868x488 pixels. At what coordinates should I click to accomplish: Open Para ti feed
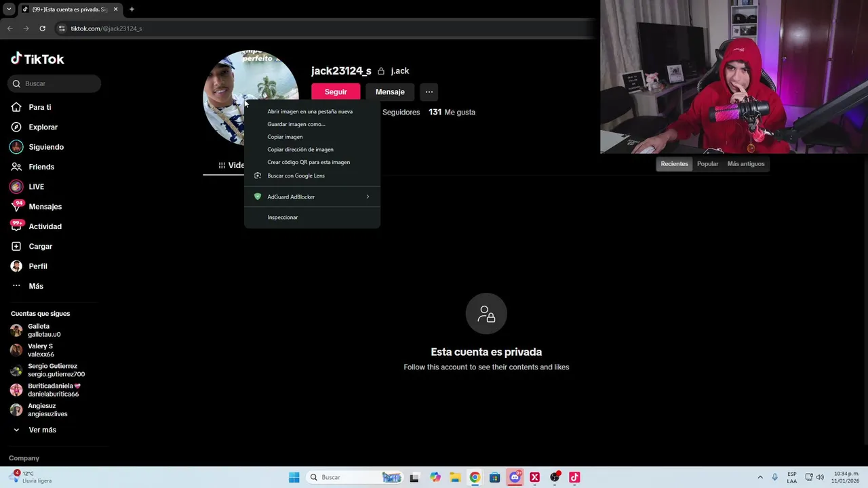(x=31, y=107)
